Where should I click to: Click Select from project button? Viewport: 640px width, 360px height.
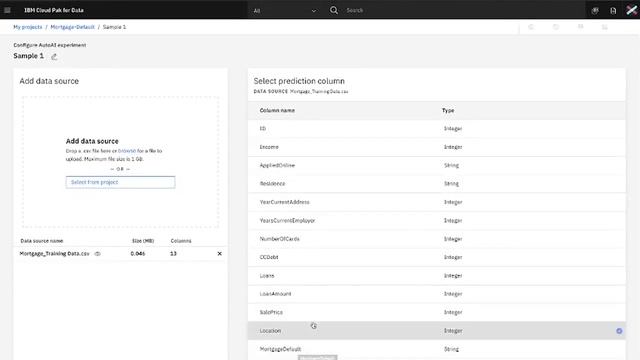point(120,182)
